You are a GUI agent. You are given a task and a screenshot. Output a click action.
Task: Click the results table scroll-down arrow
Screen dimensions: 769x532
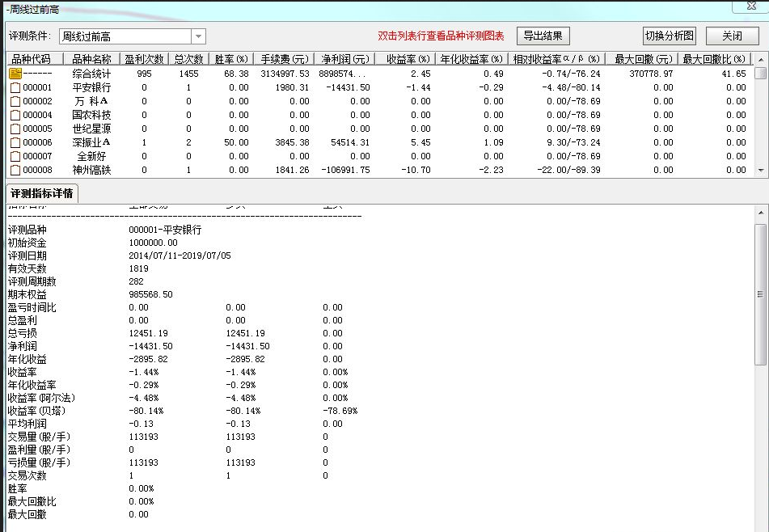click(761, 170)
